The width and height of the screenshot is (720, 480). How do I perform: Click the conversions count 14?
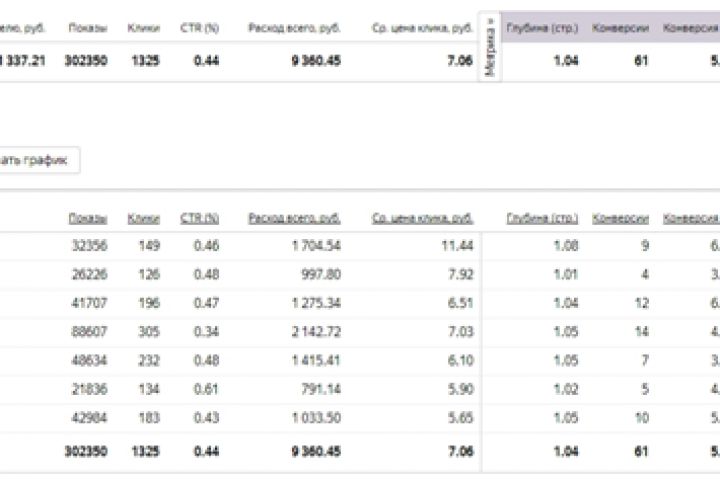coord(641,332)
